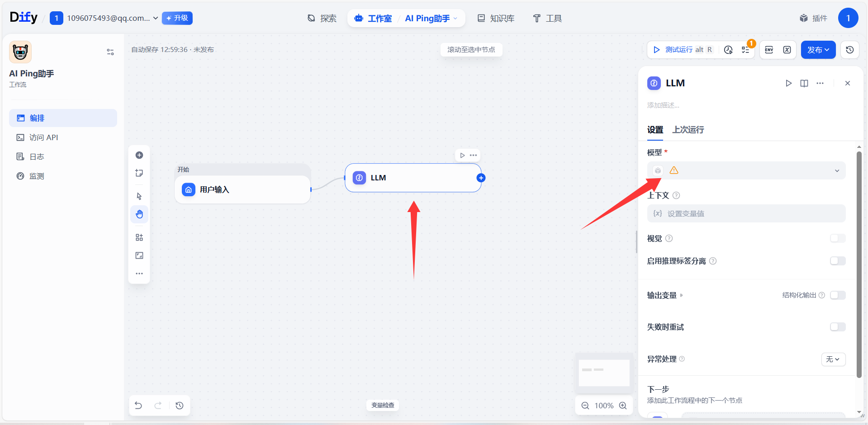Show help tooltip for 视觉

tap(669, 238)
